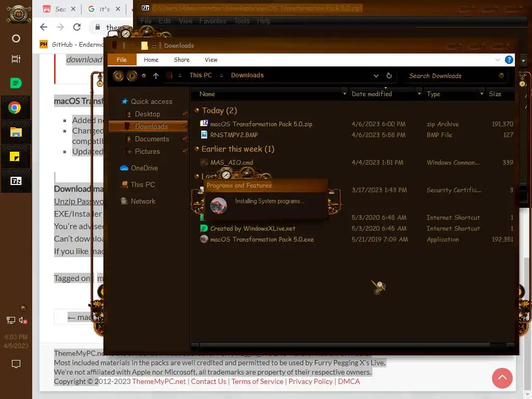Open the Contact Us footer link
The width and height of the screenshot is (532, 399).
pyautogui.click(x=208, y=381)
